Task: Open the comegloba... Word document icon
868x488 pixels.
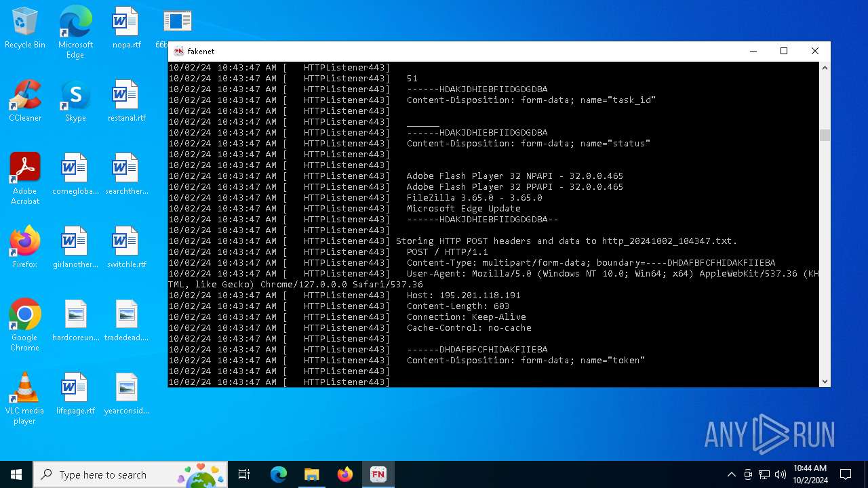Action: [x=75, y=175]
